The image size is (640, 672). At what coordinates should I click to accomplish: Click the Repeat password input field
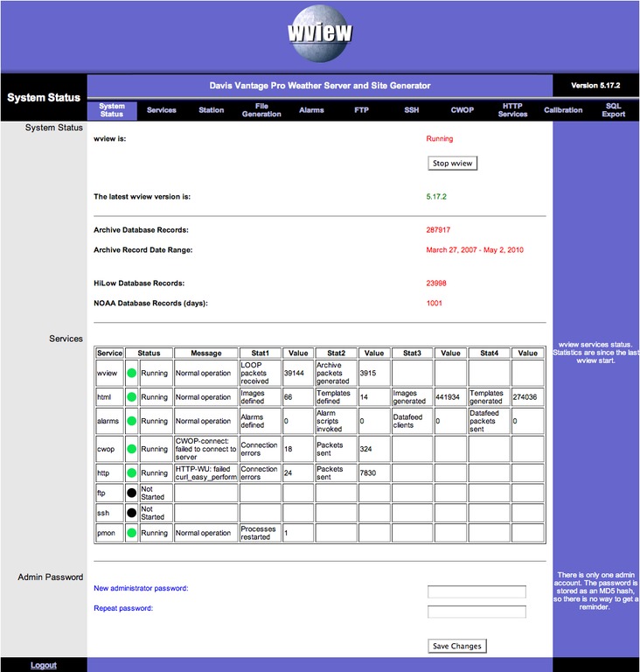[x=477, y=612]
